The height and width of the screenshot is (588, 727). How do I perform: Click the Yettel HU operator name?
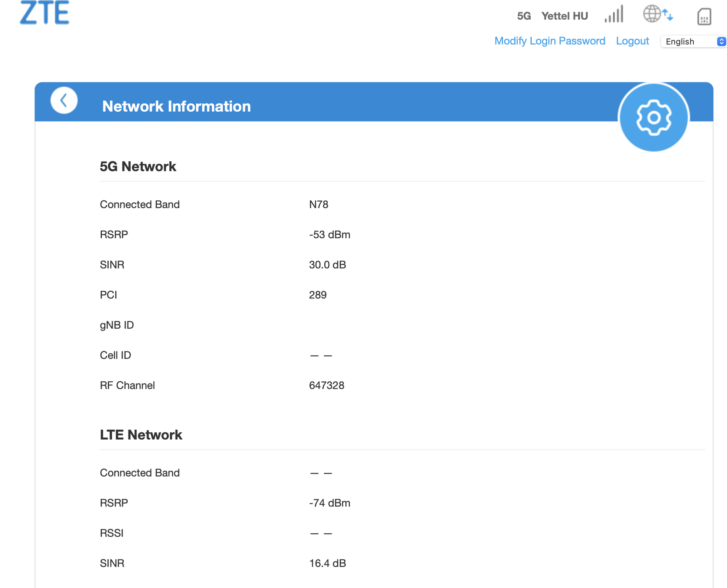tap(564, 16)
